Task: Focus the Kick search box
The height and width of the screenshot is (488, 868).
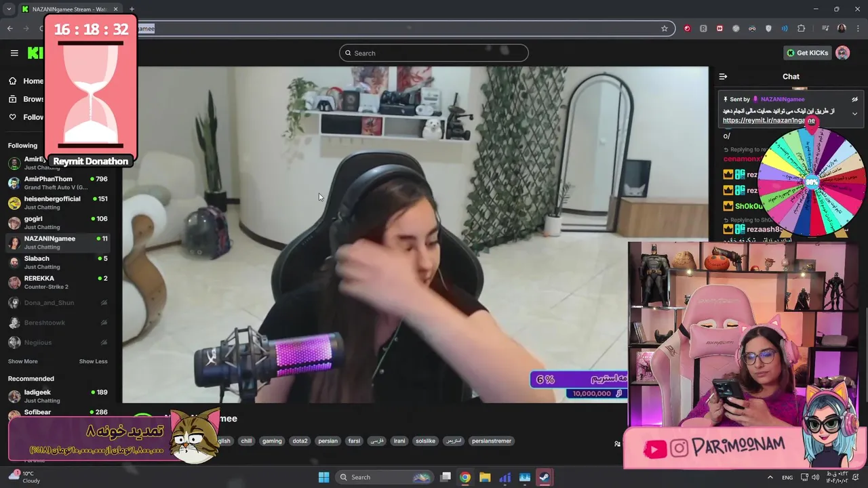Action: coord(434,53)
